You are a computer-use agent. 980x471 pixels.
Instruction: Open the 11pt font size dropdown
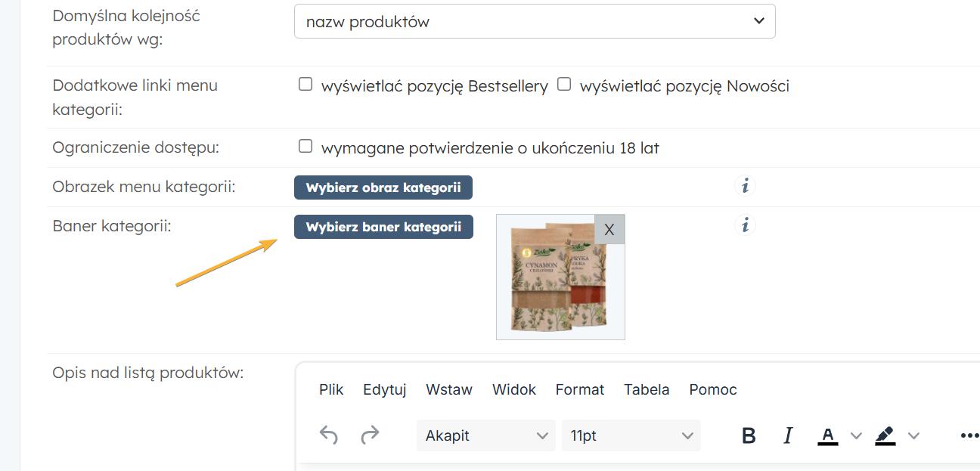point(631,435)
